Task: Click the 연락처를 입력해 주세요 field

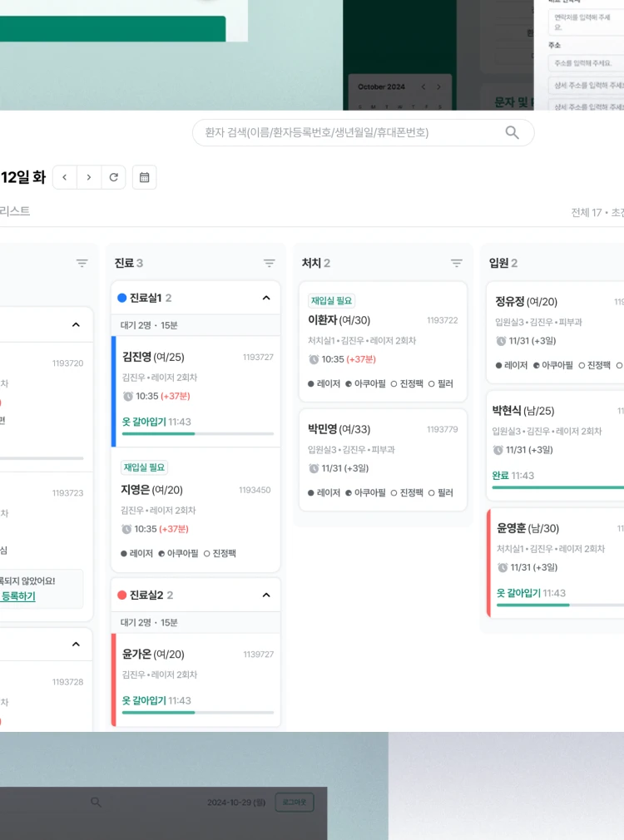Action: tap(586, 22)
